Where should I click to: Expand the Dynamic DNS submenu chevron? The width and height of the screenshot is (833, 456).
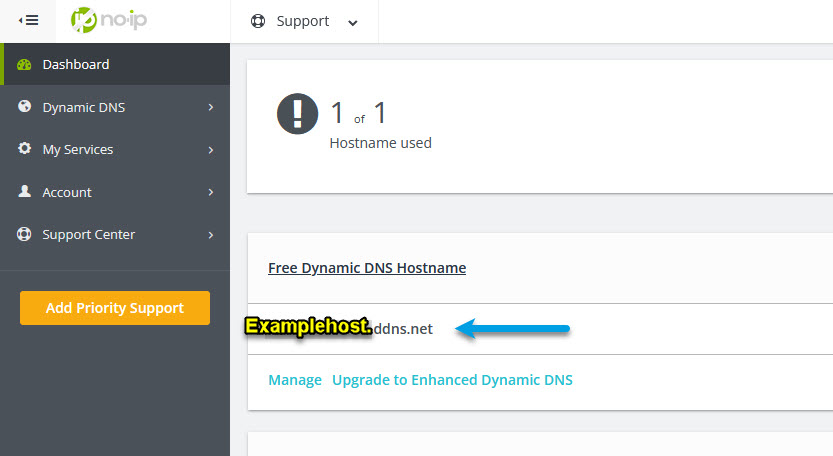coord(211,107)
